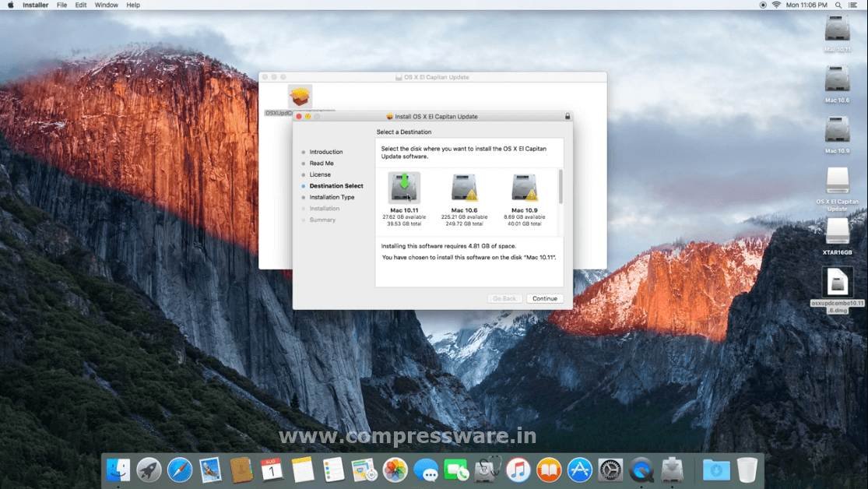This screenshot has width=868, height=489.
Task: Click the License step in sidebar
Action: pos(319,174)
